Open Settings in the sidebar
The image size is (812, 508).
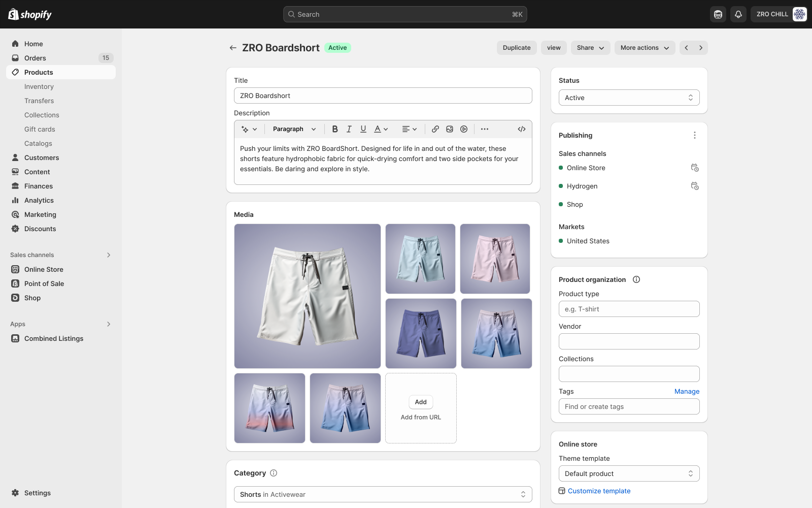point(61,493)
